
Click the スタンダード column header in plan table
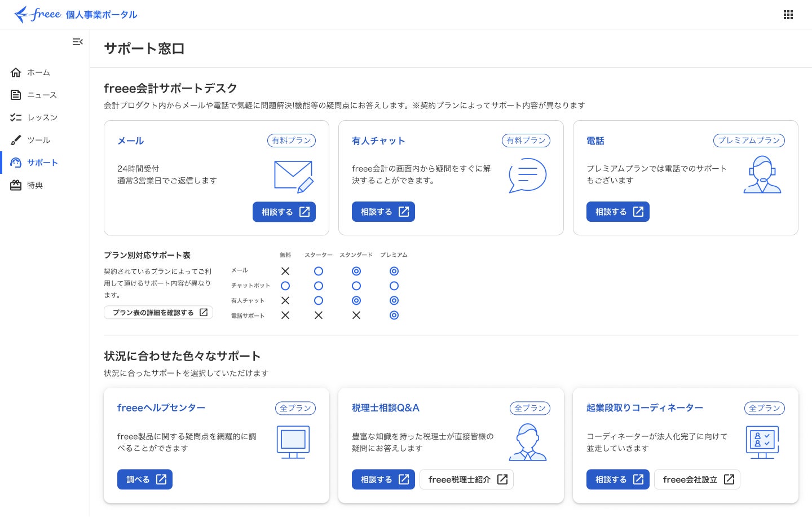pos(356,255)
